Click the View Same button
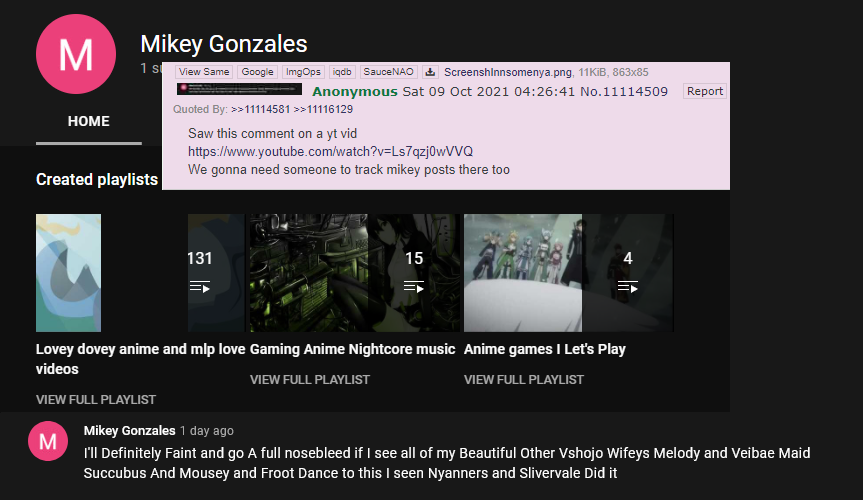Screen dimensions: 863x500 pyautogui.click(x=204, y=72)
